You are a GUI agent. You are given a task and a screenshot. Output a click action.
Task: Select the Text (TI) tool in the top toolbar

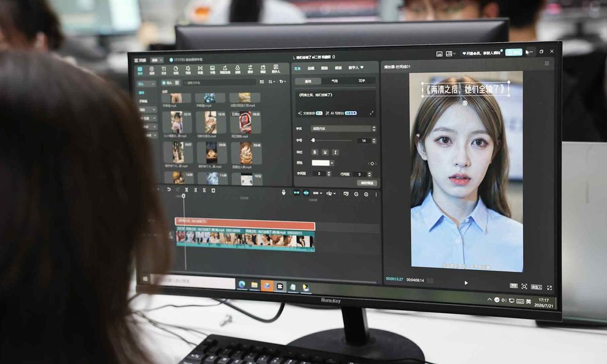(x=164, y=70)
